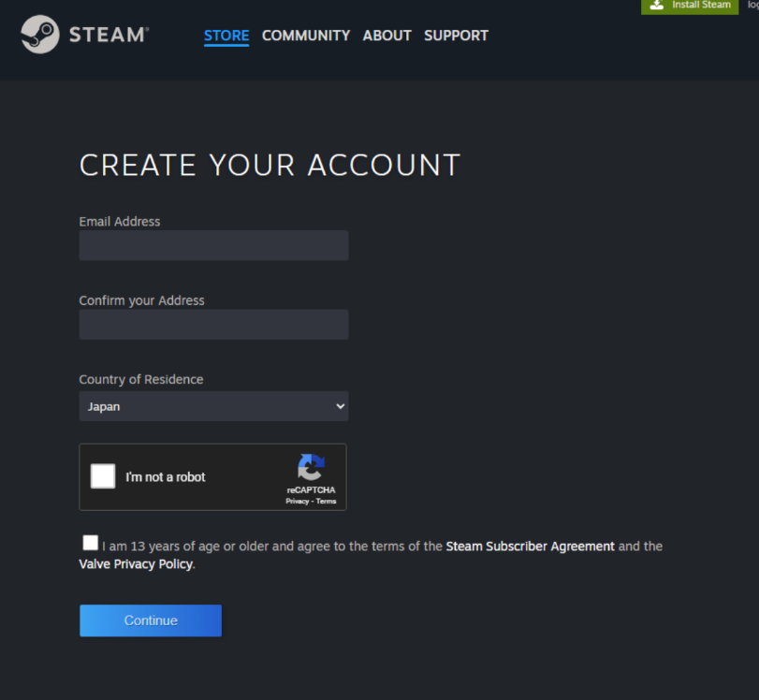Screen dimensions: 759x700
Task: Focus the Confirm your Address field
Action: pyautogui.click(x=213, y=325)
